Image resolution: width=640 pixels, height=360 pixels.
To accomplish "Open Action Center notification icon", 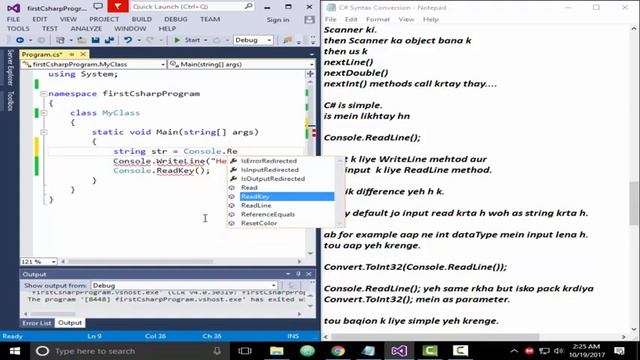I will pos(619,351).
